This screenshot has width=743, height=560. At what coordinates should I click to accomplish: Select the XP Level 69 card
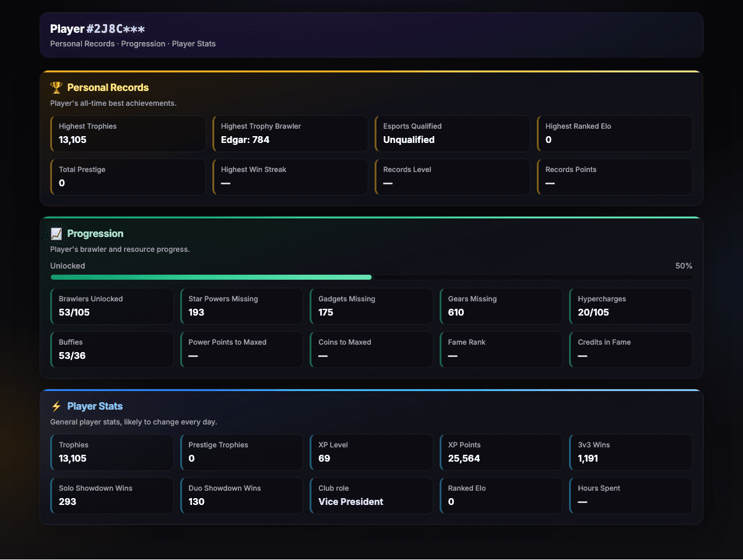371,452
